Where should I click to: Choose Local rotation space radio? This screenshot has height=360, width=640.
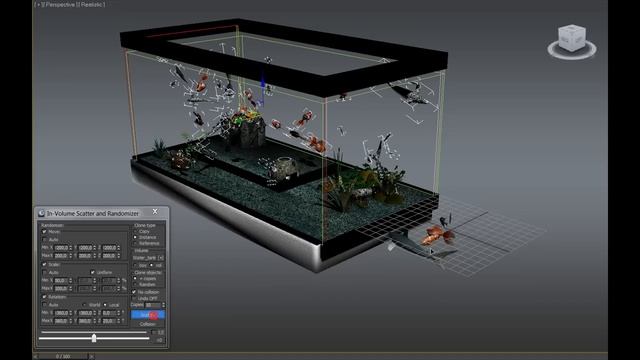click(105, 305)
